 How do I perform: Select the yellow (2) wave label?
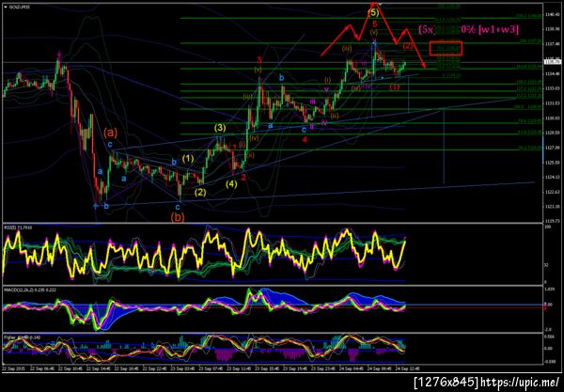(x=200, y=192)
